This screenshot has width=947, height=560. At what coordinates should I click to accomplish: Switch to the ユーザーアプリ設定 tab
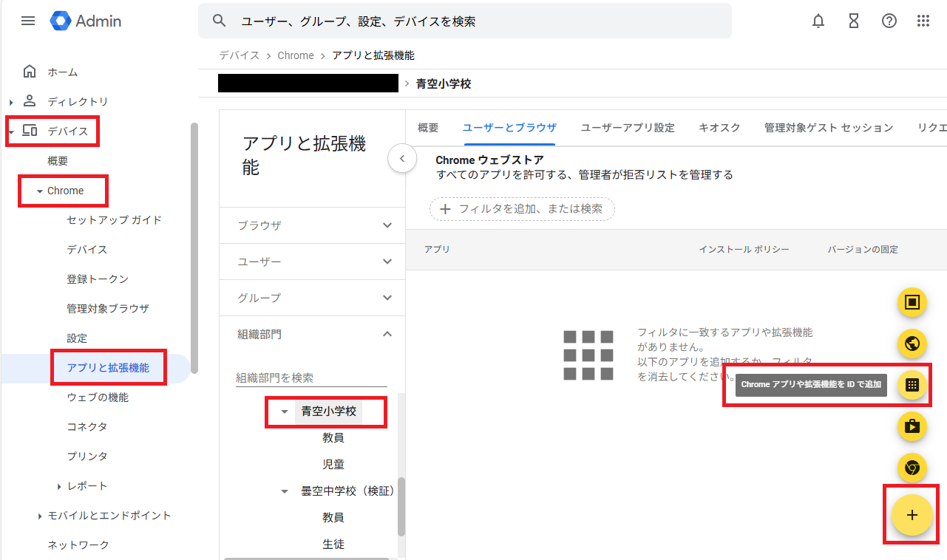(x=628, y=128)
